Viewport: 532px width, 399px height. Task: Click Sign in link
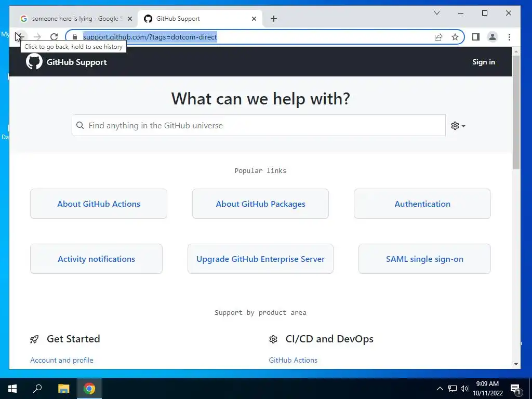pos(484,62)
